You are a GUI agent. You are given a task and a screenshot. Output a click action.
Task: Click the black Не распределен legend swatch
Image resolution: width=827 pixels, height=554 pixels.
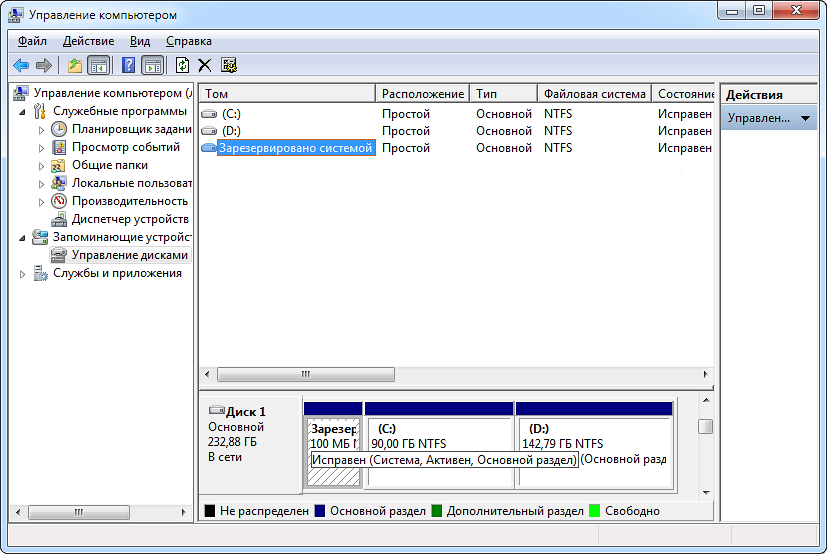point(210,511)
